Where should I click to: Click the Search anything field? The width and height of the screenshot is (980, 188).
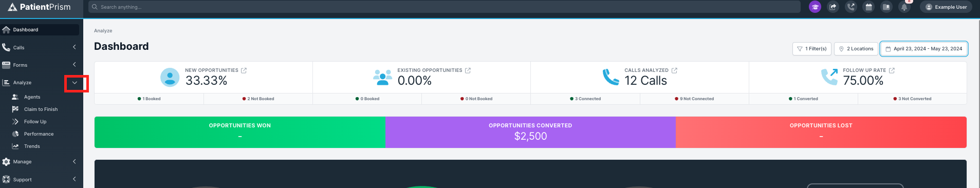[x=445, y=7]
